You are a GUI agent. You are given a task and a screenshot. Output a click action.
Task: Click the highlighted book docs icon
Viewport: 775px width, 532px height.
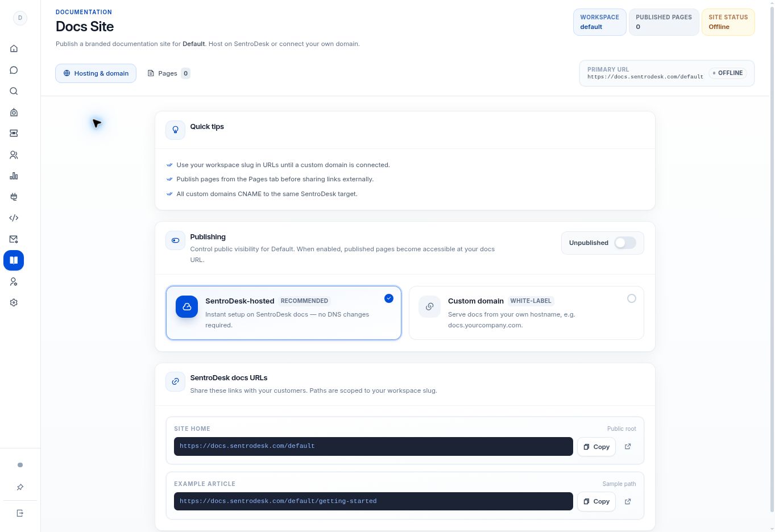point(14,260)
